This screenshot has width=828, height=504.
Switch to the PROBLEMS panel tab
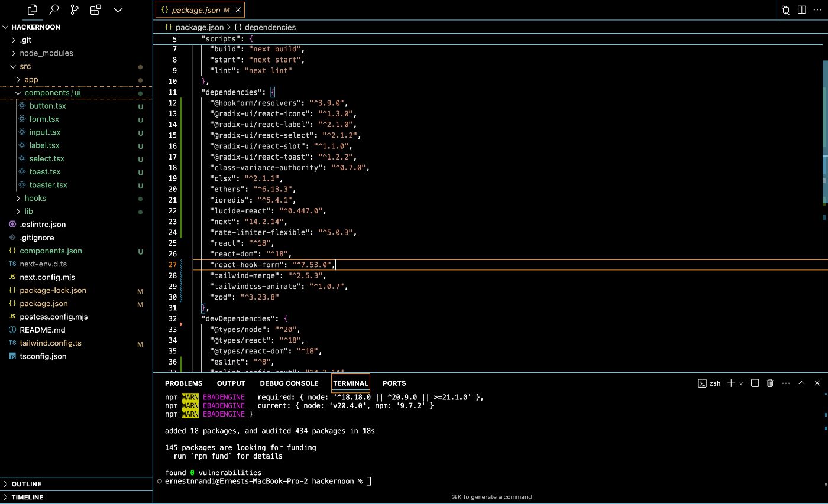click(x=183, y=383)
